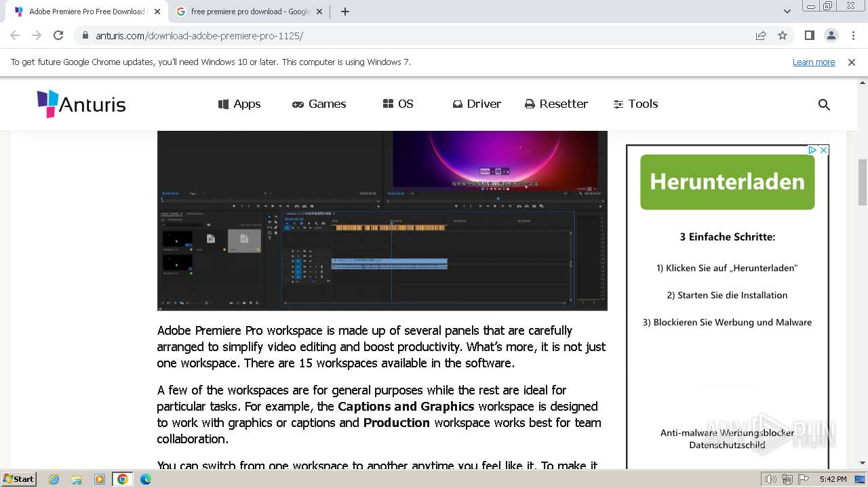Click '3 Einfache Schritte:' ad heading
The height and width of the screenshot is (488, 868).
point(728,237)
